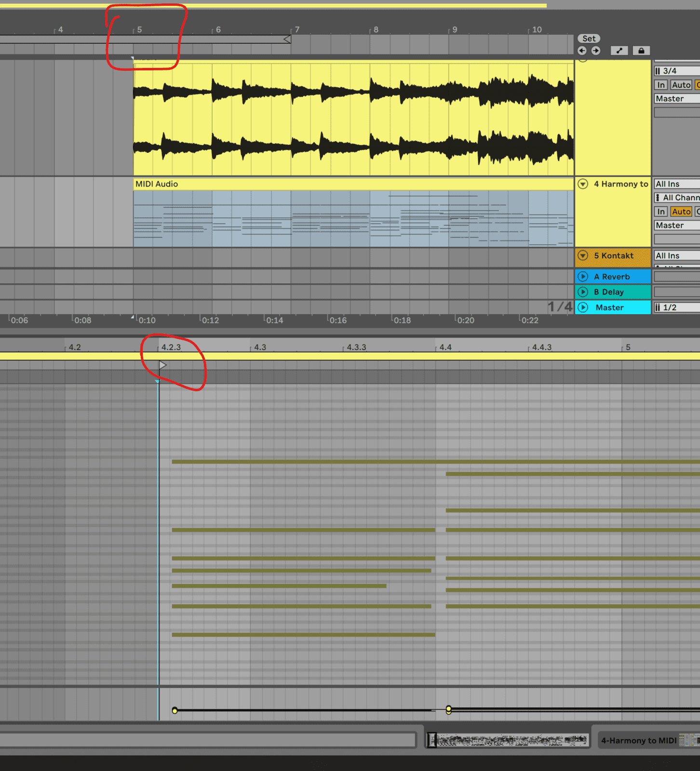Screen dimensions: 700x771
Task: Select the clip overview tab at bottom
Action: click(x=508, y=740)
